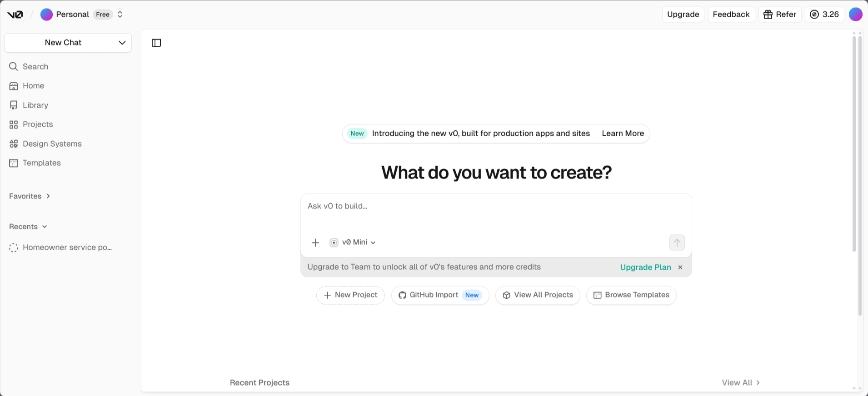Click the New v0 announcement text
This screenshot has width=868, height=396.
[x=481, y=134]
